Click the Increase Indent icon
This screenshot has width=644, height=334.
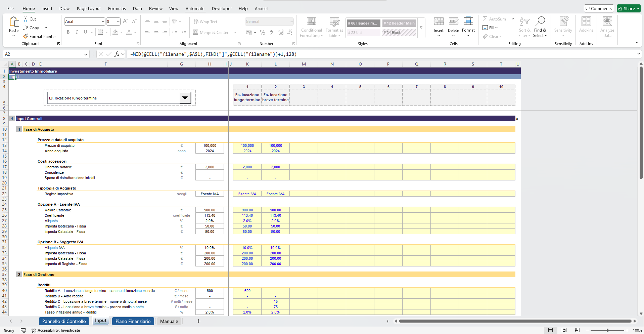pos(183,32)
